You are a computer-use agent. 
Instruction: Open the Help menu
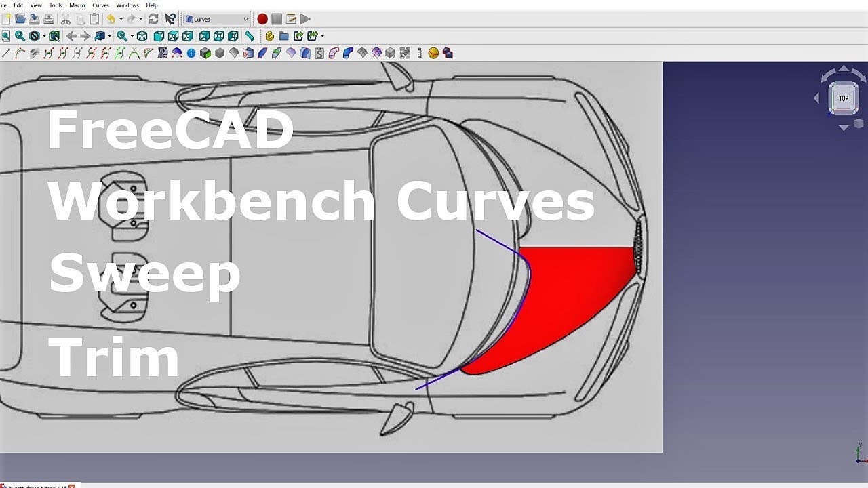point(152,5)
